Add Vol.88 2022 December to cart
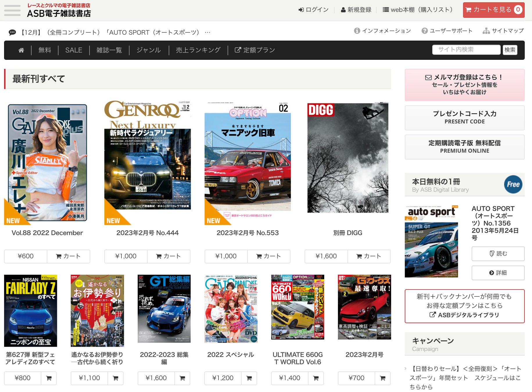This screenshot has height=392, width=532. coord(68,256)
